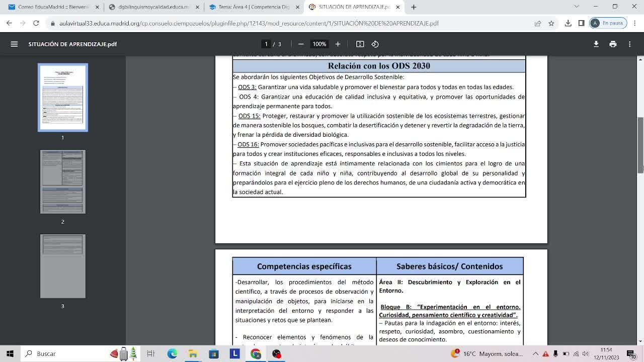Open the PDF viewer more actions menu

(x=629, y=44)
